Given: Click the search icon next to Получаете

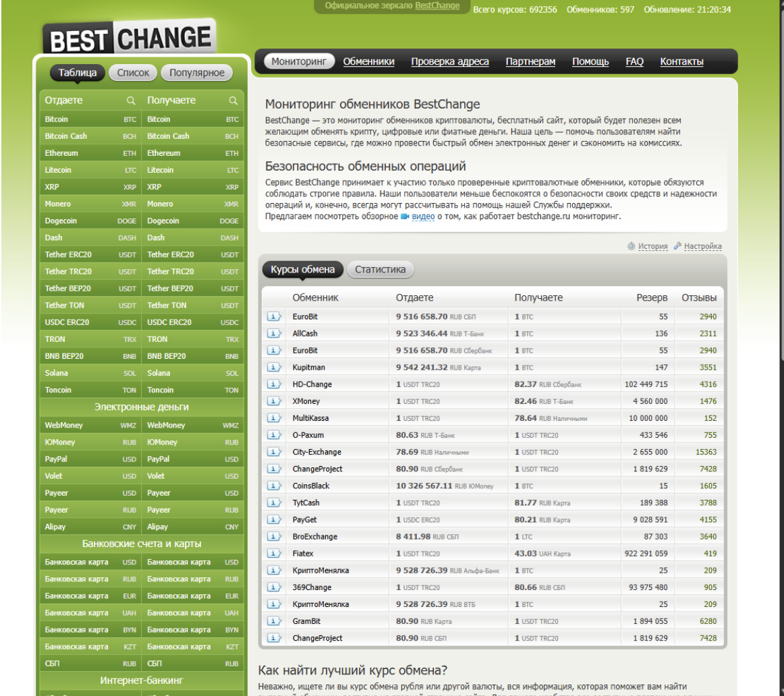Looking at the screenshot, I should (233, 100).
